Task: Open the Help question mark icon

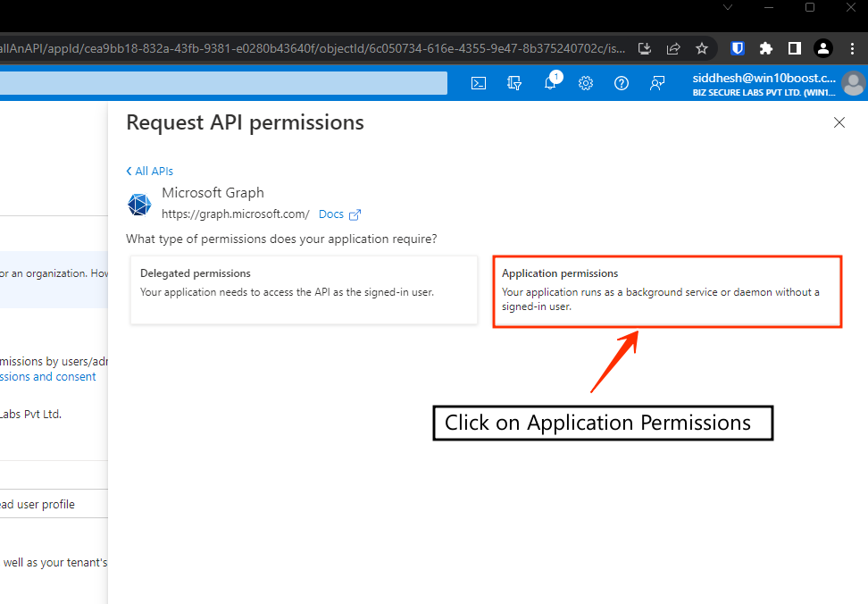Action: tap(622, 83)
